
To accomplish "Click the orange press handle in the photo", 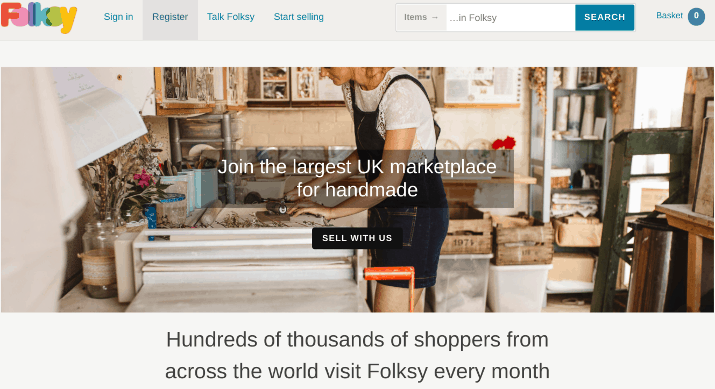I will pyautogui.click(x=390, y=286).
